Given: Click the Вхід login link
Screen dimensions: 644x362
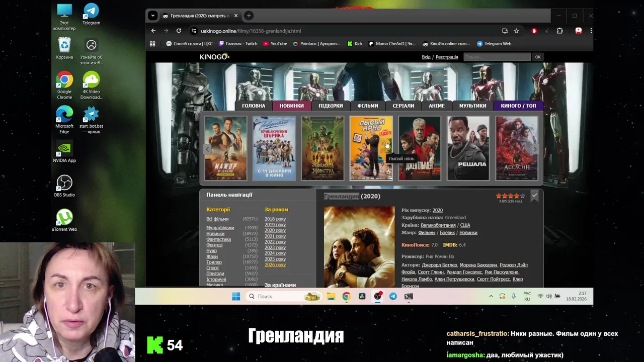Looking at the screenshot, I should [426, 57].
